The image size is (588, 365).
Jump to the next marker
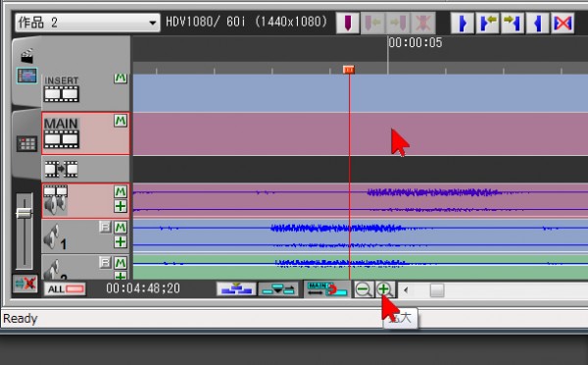tap(398, 23)
